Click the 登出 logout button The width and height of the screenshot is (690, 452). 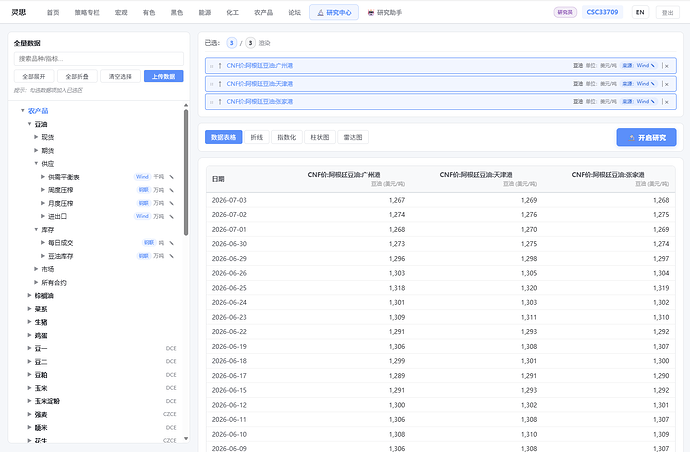pos(668,13)
